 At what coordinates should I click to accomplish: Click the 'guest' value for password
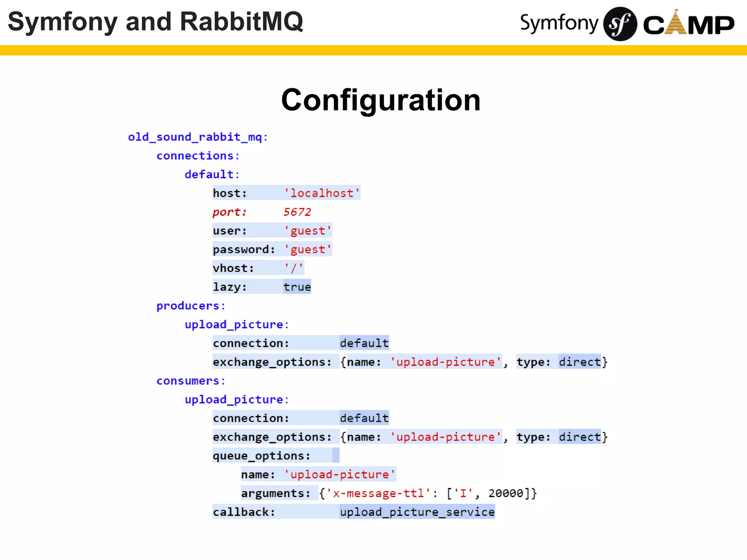(x=308, y=249)
